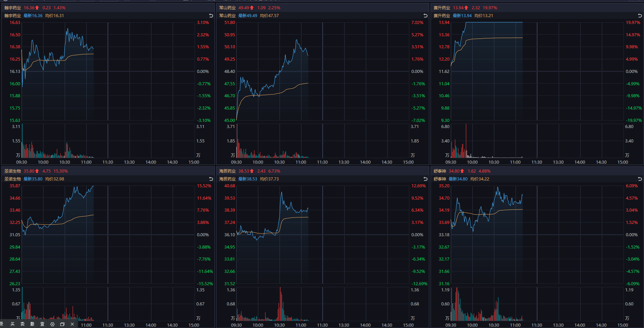Viewport: 644px width, 328px height.
Task: Close the floating trade toolbar
Action: pos(72,324)
